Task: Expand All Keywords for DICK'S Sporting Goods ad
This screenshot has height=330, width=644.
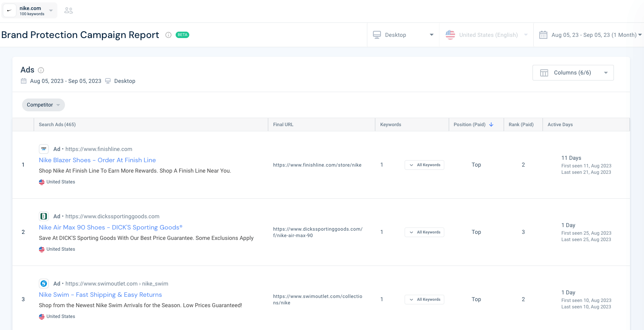Action: click(x=424, y=232)
